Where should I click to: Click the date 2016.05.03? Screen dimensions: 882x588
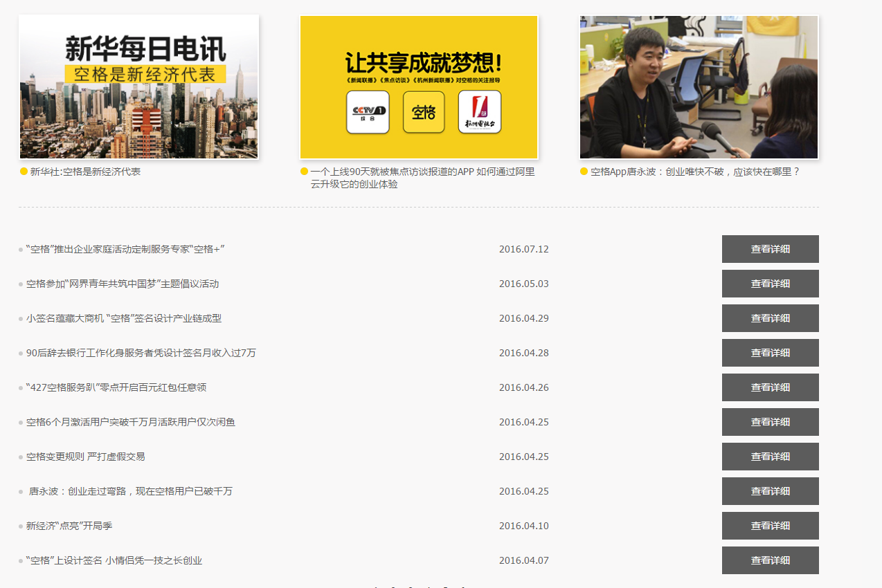tap(524, 284)
